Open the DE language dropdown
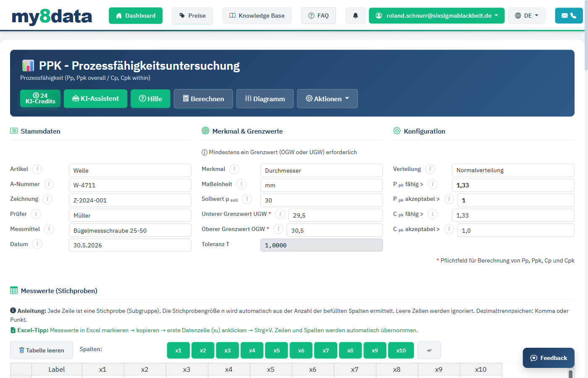 click(x=527, y=16)
